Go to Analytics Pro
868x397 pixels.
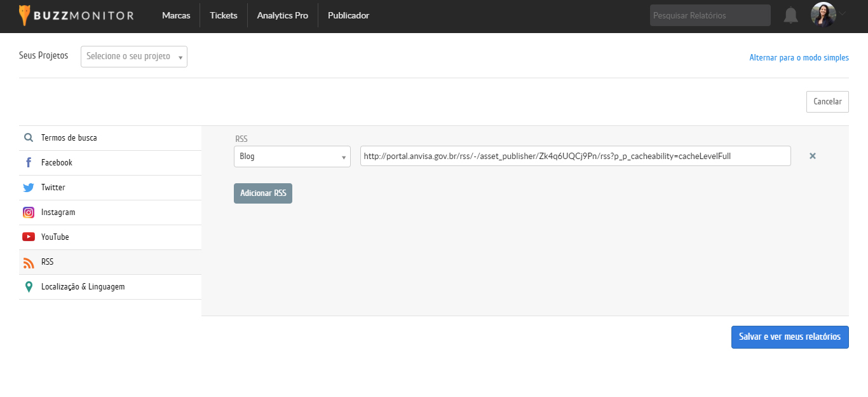click(282, 15)
